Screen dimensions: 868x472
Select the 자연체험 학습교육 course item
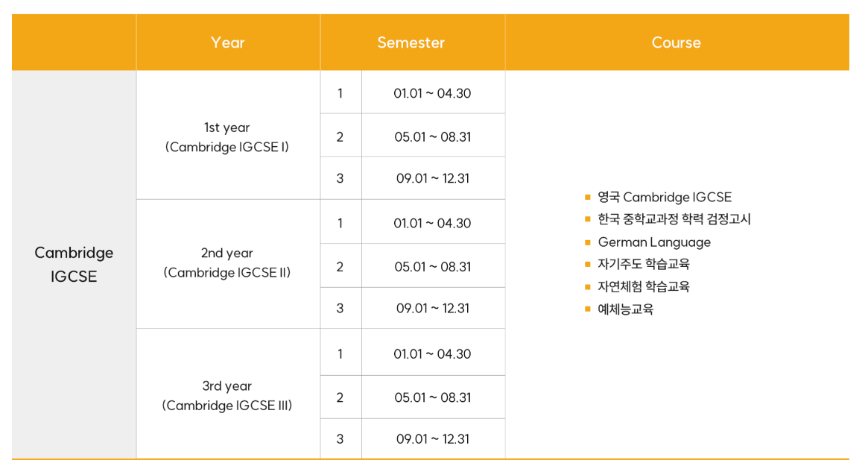[x=644, y=286]
